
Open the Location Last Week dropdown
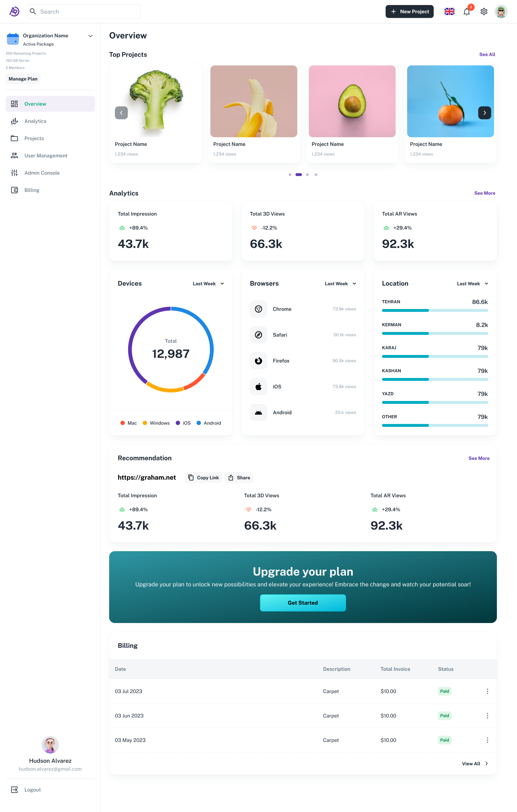click(x=472, y=284)
